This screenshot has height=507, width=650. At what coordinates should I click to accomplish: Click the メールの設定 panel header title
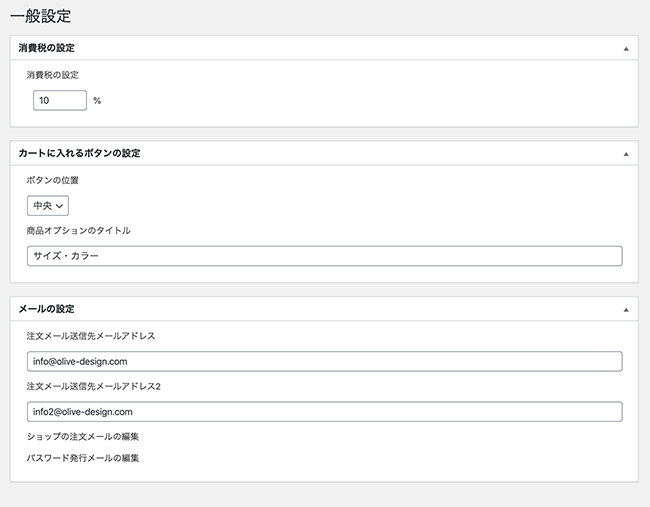pos(46,309)
